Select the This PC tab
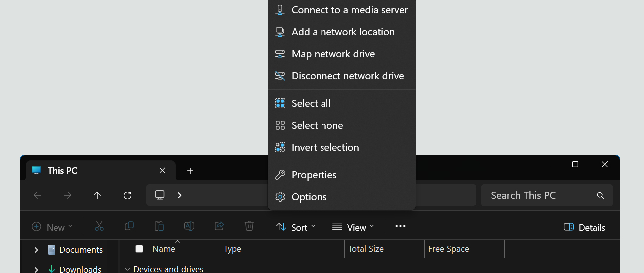The image size is (644, 273). (x=100, y=170)
